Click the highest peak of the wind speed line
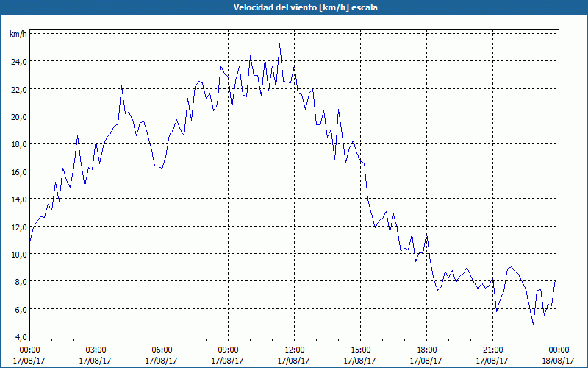Viewport: 588px width, 368px height. click(x=279, y=44)
